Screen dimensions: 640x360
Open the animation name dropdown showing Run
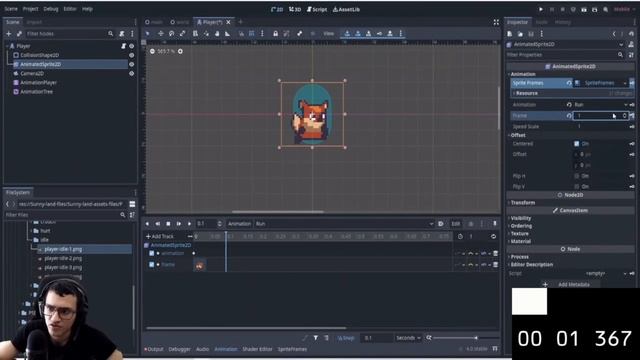point(344,224)
